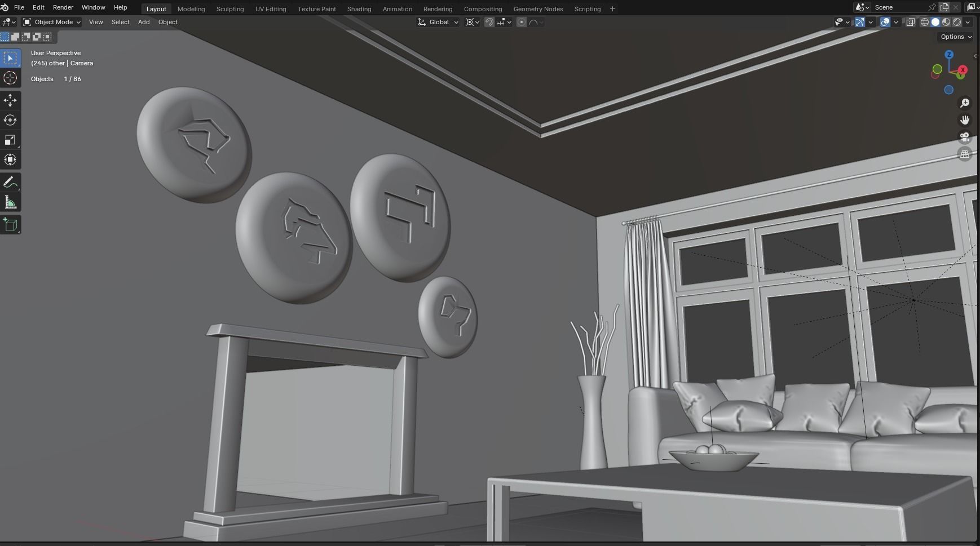Screen dimensions: 980x546
Task: Set selection mode to Invert
Action: click(x=37, y=37)
